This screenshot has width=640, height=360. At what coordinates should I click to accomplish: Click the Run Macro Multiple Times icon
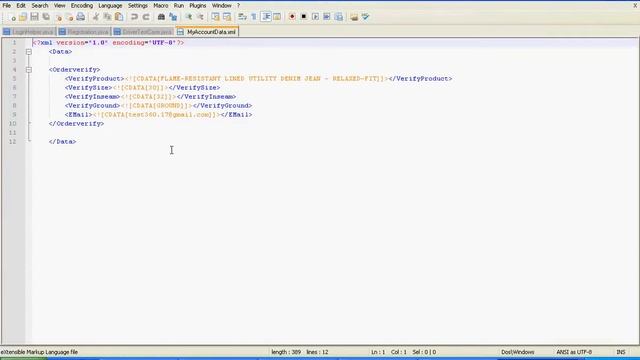327,17
